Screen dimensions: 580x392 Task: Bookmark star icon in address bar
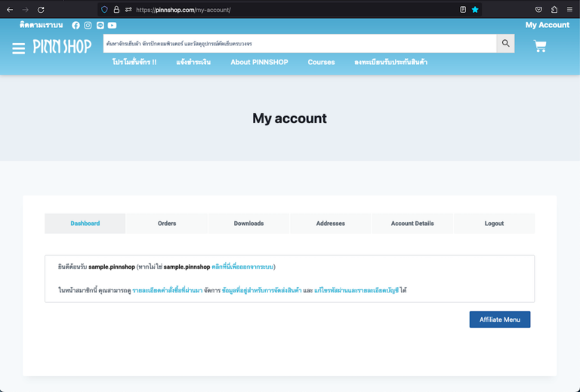pos(475,10)
